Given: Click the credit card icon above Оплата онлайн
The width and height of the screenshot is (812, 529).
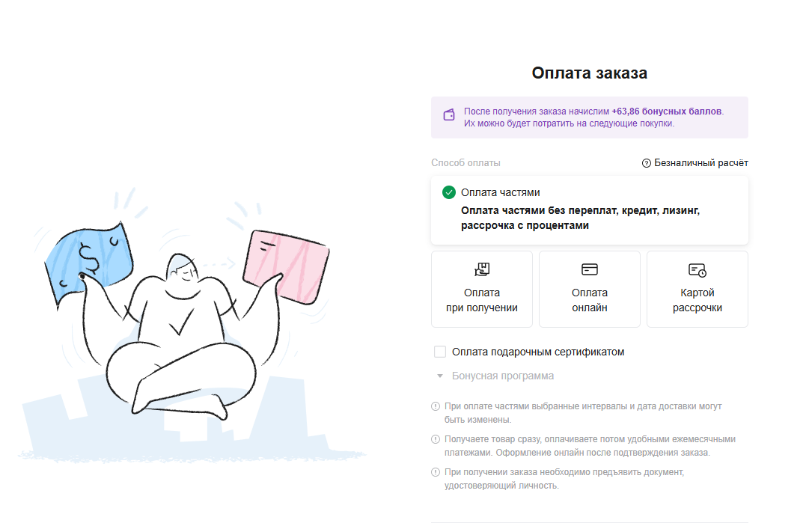Looking at the screenshot, I should click(589, 269).
